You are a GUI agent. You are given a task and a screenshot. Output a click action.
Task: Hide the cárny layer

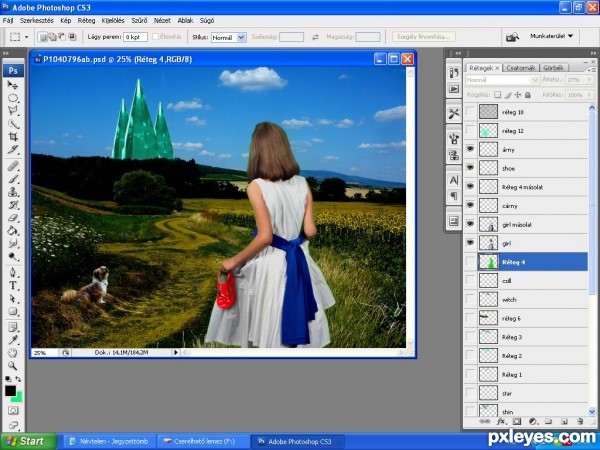click(470, 205)
